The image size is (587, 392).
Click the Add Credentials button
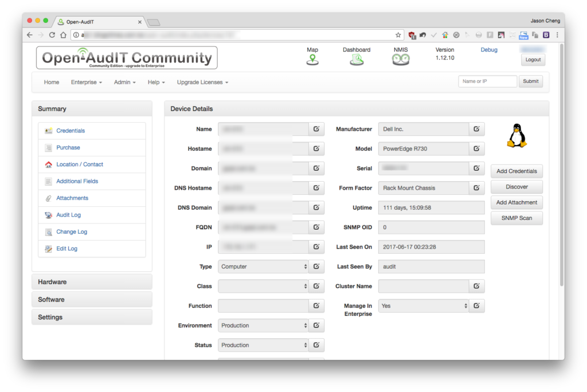(x=516, y=171)
